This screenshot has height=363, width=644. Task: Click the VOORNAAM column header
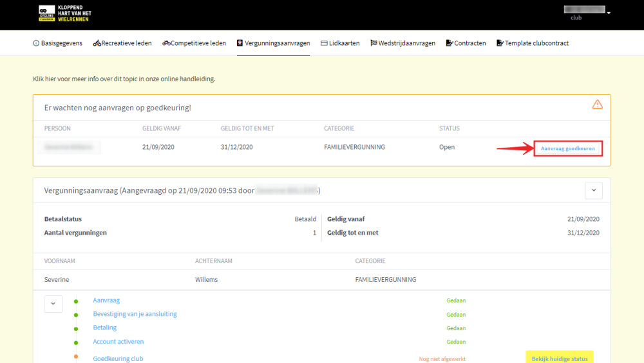(x=59, y=260)
